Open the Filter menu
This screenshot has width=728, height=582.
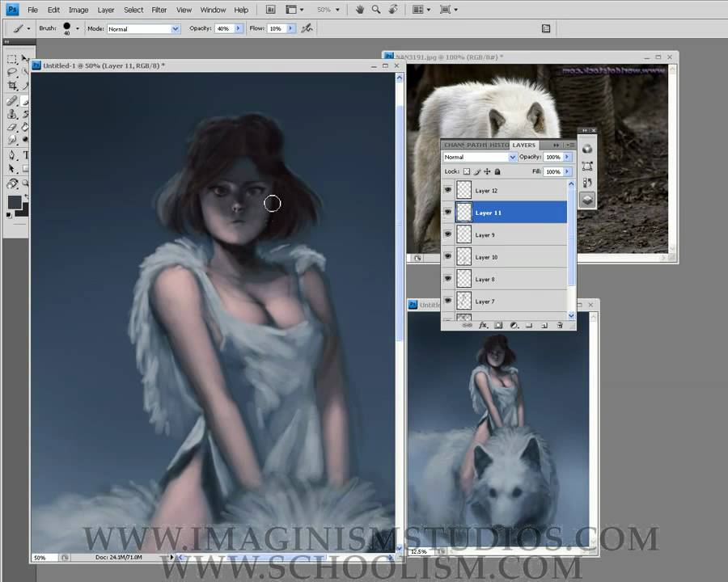[159, 10]
